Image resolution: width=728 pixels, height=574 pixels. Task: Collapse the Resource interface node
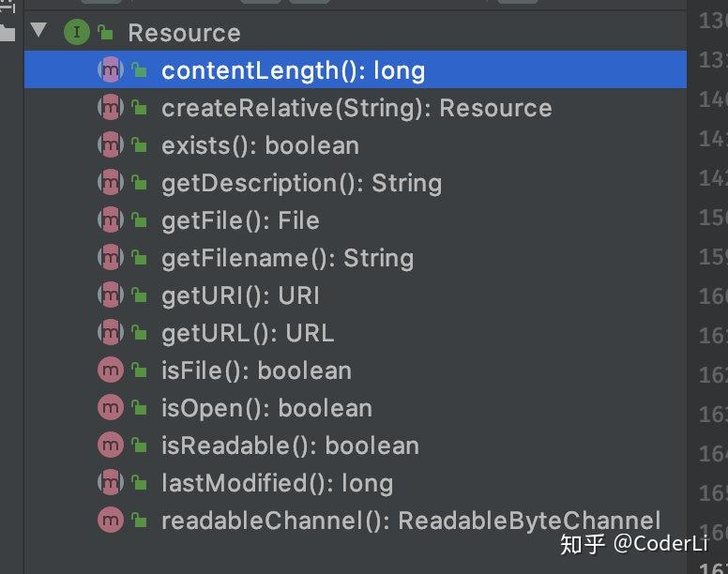coord(38,30)
